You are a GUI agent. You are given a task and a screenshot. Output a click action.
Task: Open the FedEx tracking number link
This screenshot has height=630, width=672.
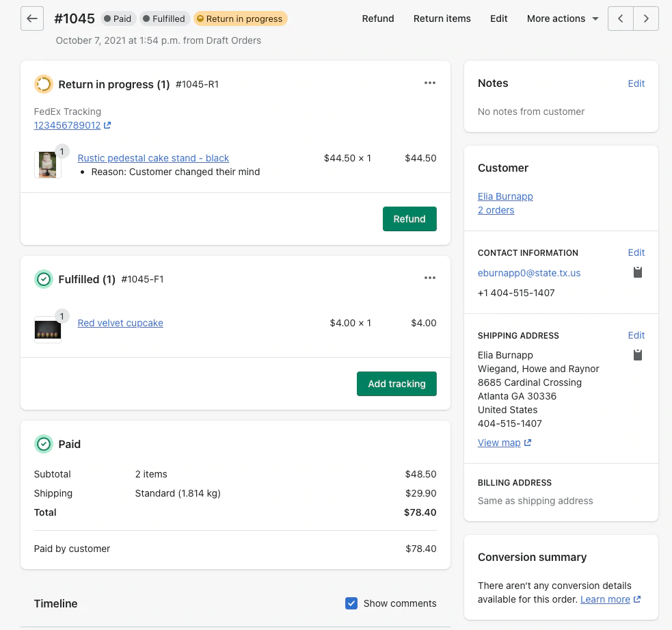[68, 125]
